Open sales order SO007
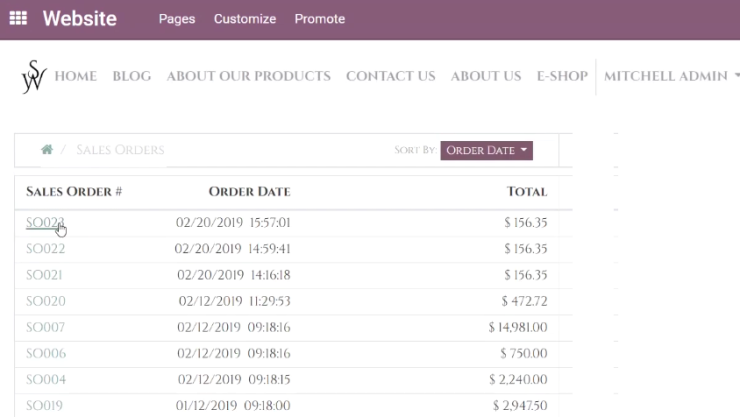The image size is (740, 417). (x=45, y=327)
